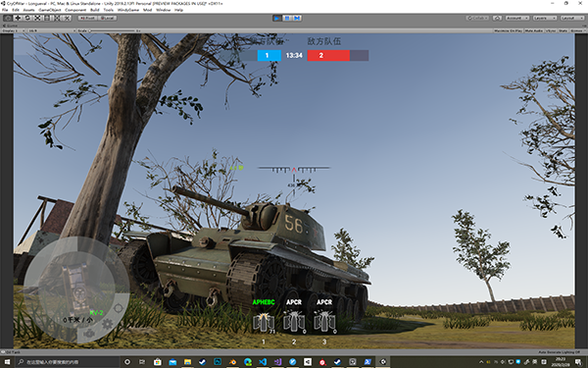Open Visual Studio Code from taskbar
The image size is (588, 368).
click(263, 361)
